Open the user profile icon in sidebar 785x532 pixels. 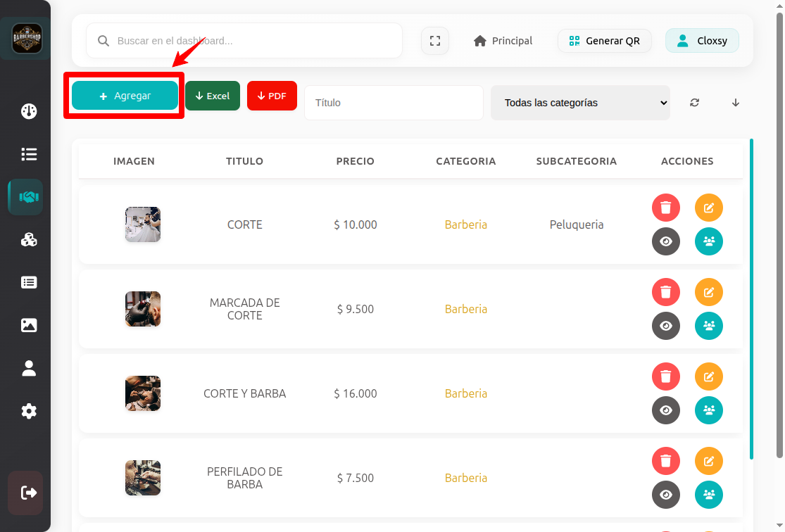pyautogui.click(x=29, y=368)
